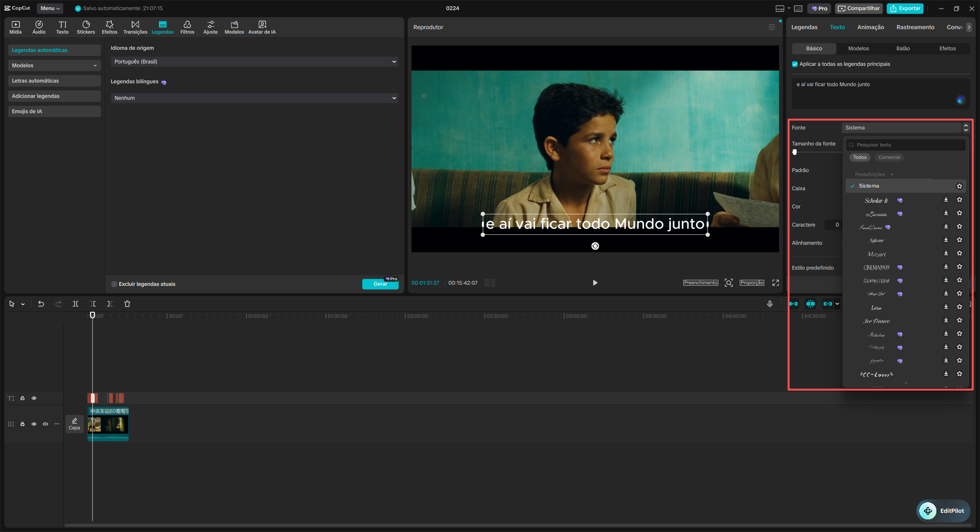Switch to the Animação tab
This screenshot has height=532, width=980.
pos(871,27)
